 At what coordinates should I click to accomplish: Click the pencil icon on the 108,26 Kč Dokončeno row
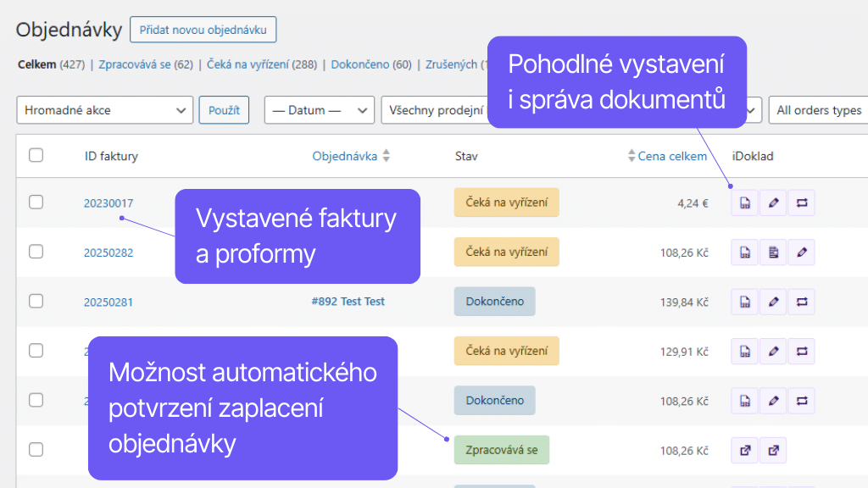pos(772,400)
